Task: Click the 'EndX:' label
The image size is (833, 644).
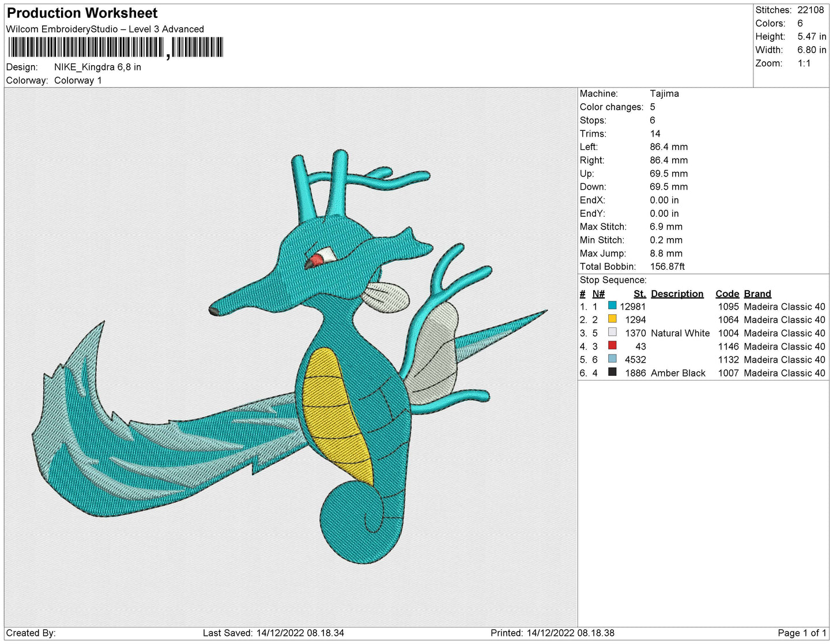Action: tap(592, 200)
